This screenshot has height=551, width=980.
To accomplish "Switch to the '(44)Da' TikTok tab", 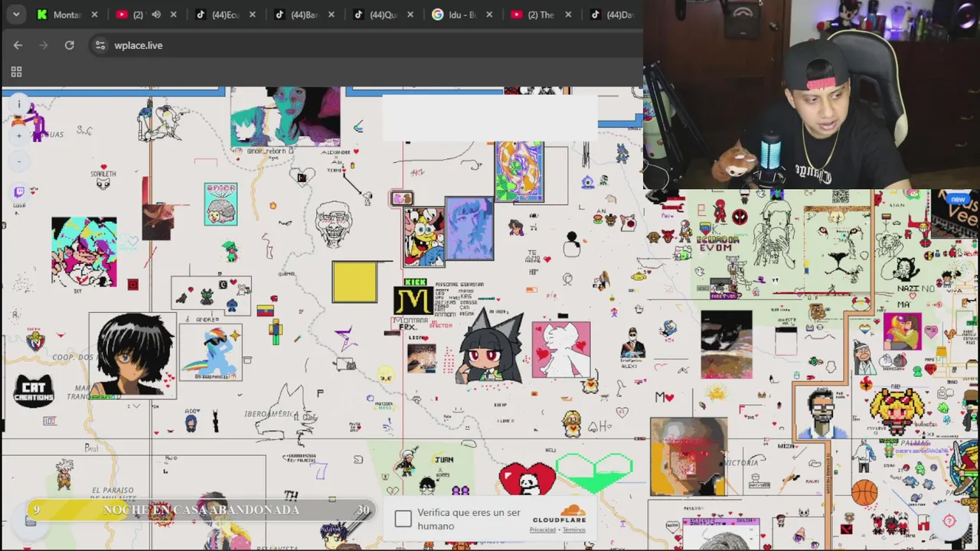I will coord(612,15).
